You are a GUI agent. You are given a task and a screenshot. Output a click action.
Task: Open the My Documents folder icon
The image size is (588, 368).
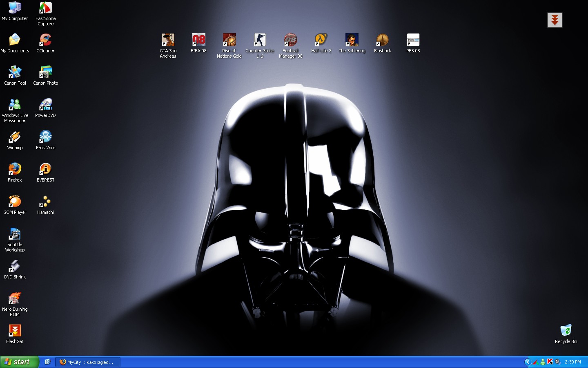coord(15,43)
